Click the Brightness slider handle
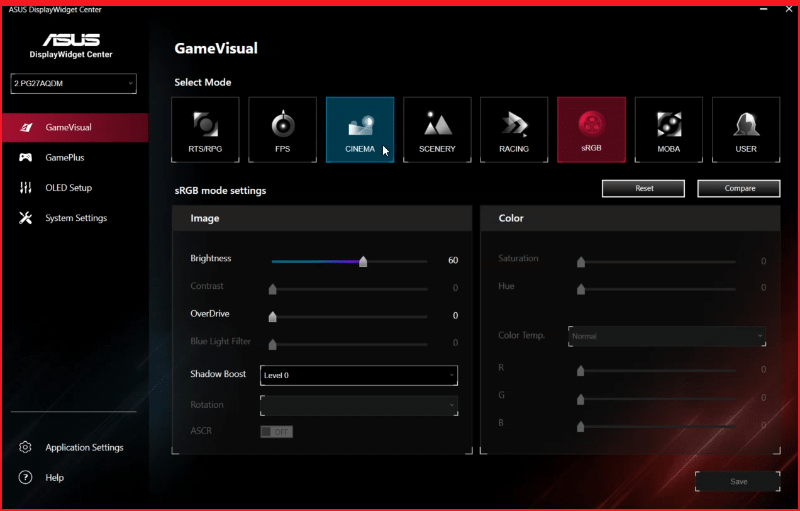The height and width of the screenshot is (511, 800). [x=363, y=261]
